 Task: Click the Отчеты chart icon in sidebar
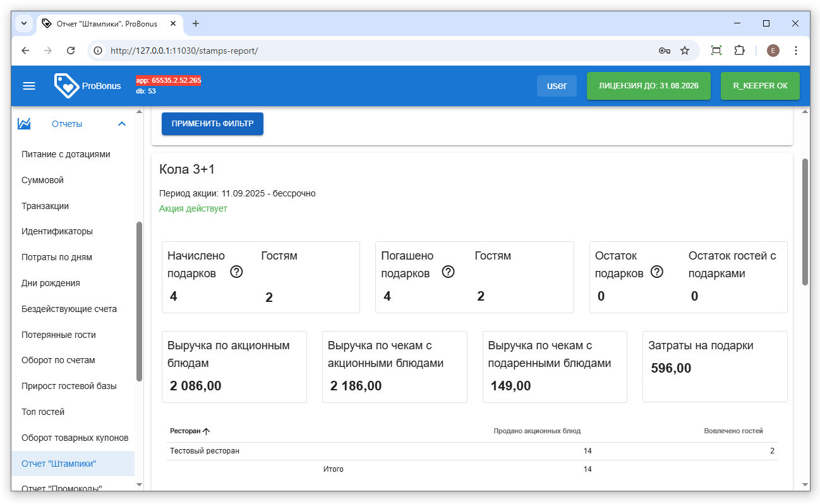coord(25,124)
